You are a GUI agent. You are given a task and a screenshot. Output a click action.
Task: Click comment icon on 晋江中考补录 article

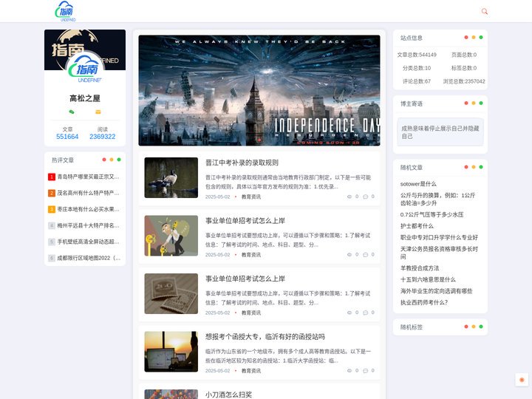point(366,197)
